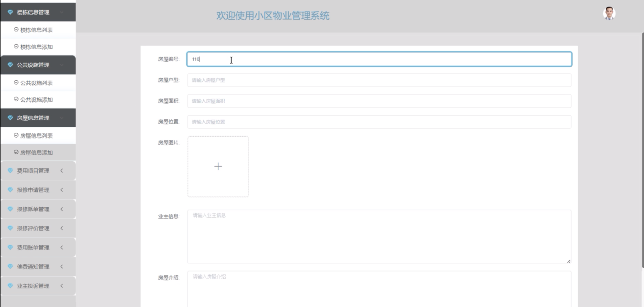
Task: Click the diamond icon beside 公共设施管理
Action: (x=10, y=65)
